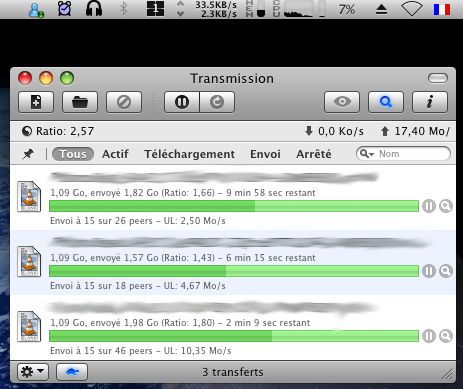This screenshot has width=463, height=389.
Task: Click the remove transfer toolbar icon
Action: coord(124,102)
